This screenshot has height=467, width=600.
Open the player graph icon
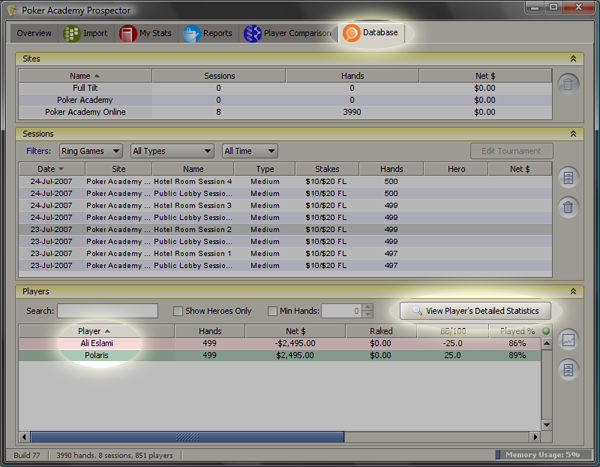point(568,340)
